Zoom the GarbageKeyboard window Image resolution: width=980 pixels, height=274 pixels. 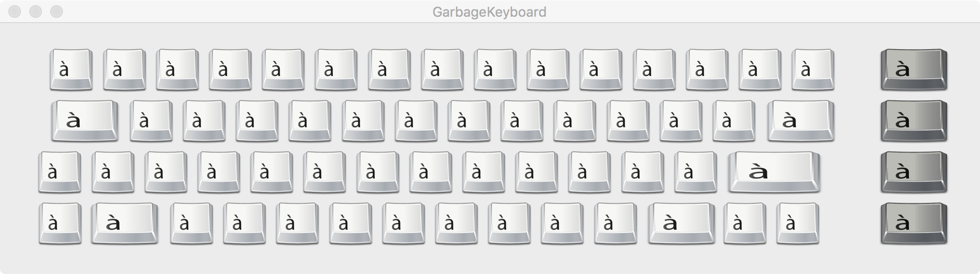pyautogui.click(x=57, y=12)
